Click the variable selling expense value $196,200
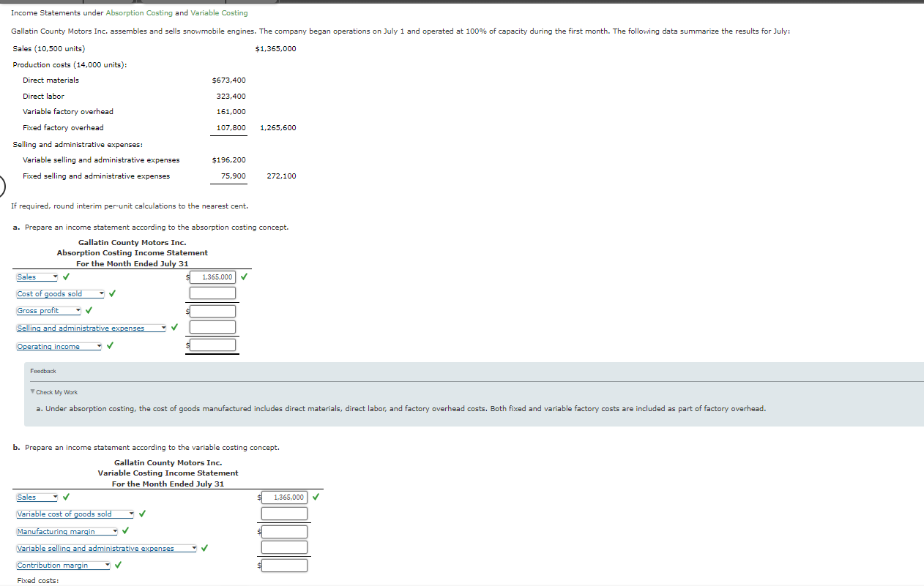 [x=228, y=160]
